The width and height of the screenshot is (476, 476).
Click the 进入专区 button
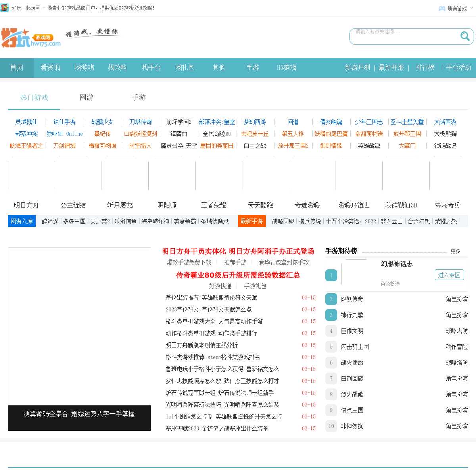coord(449,275)
